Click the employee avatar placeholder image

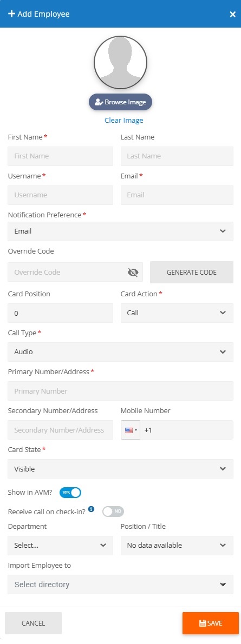pos(120,62)
